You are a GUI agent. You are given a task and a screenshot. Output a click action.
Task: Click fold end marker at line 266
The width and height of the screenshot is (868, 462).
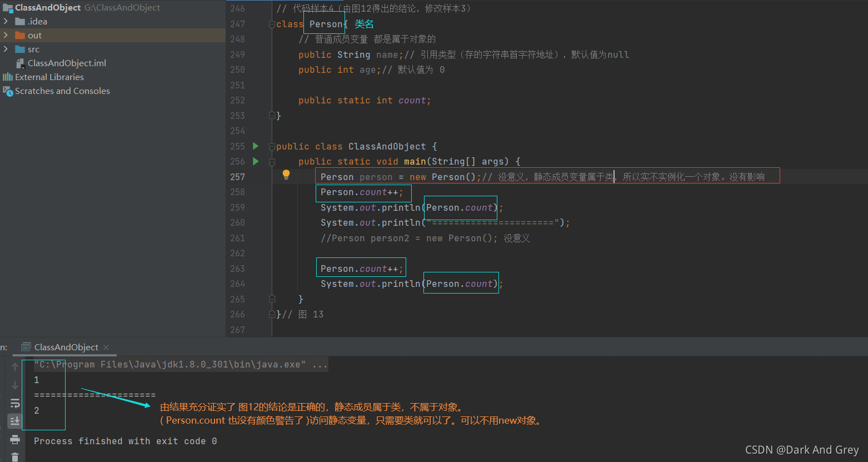(272, 314)
